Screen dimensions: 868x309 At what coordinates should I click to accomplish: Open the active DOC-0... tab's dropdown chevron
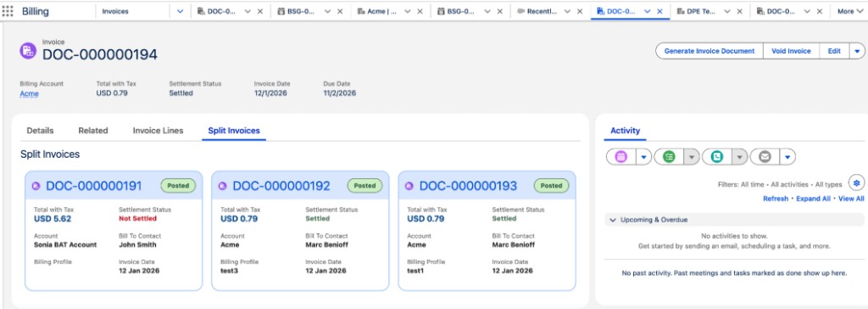pyautogui.click(x=647, y=11)
